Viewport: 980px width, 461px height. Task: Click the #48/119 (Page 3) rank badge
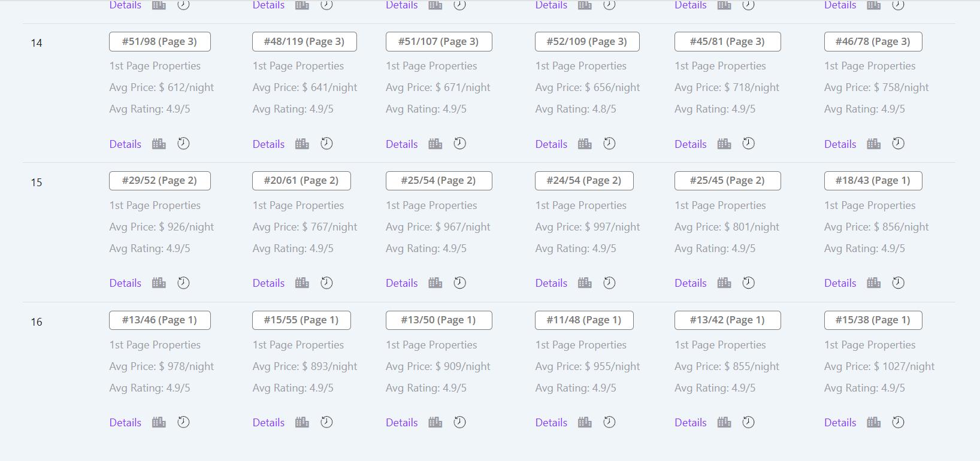pos(304,41)
